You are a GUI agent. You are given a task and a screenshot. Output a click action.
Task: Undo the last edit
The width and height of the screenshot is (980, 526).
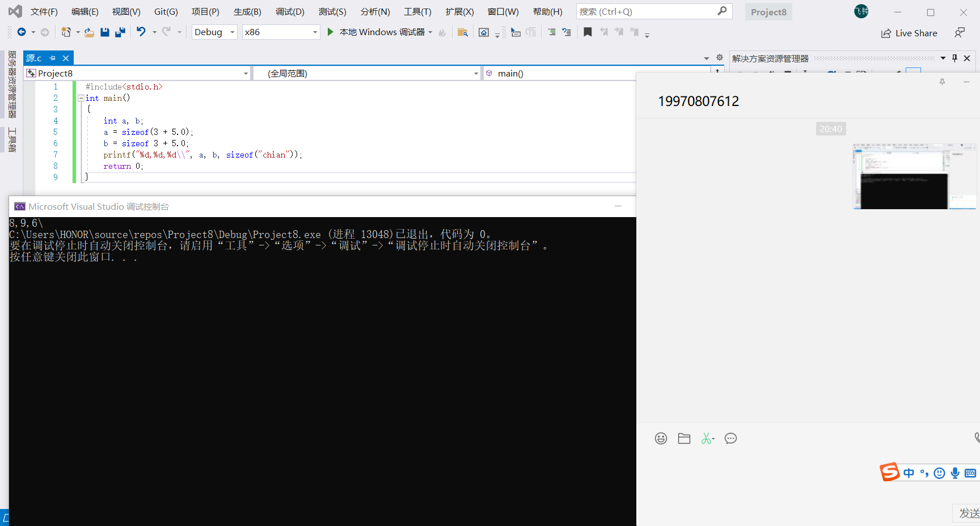(x=141, y=32)
